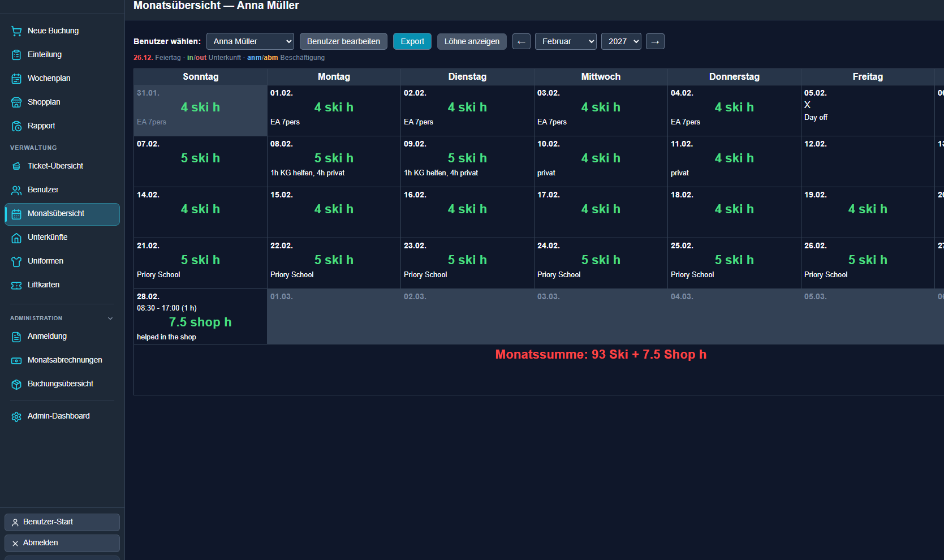Screen dimensions: 944x560
Task: Open the Rapport clock icon
Action: pyautogui.click(x=16, y=126)
